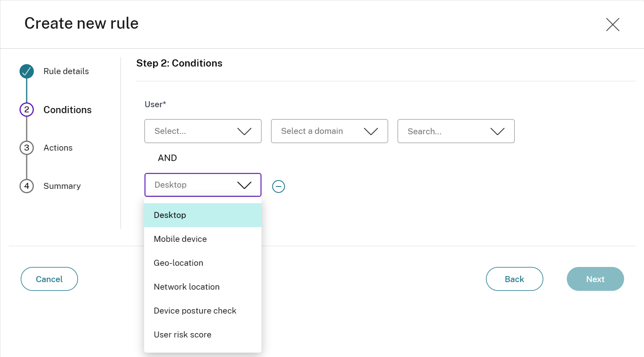Select Network location condition
Screen dimensions: 644x357
point(203,287)
